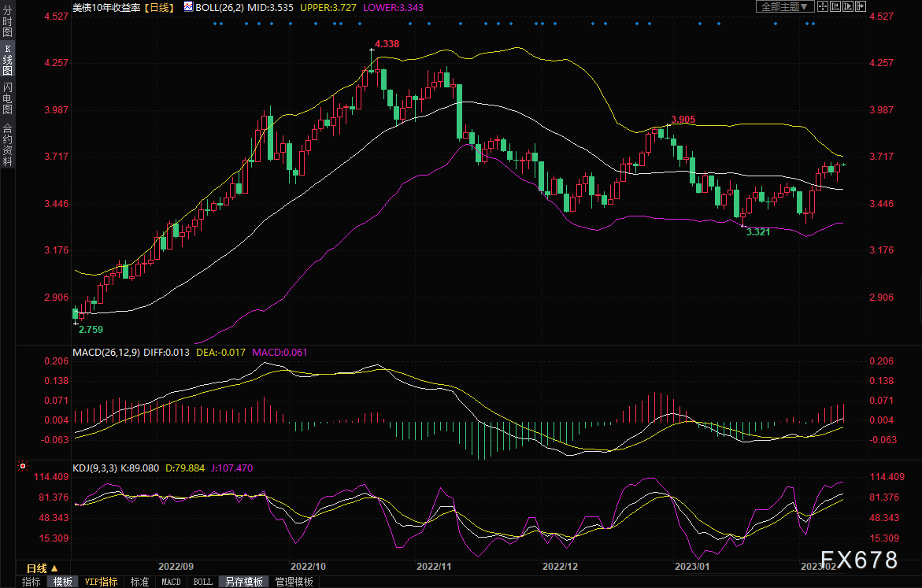Click the red sun icon beside KDJ
This screenshot has height=588, width=922.
[x=23, y=466]
